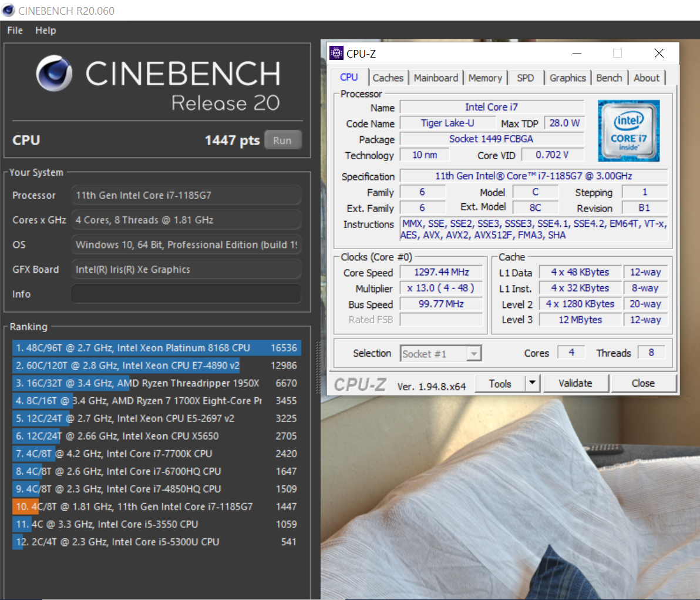
Task: Minimize the CPU-Z window
Action: [x=577, y=53]
